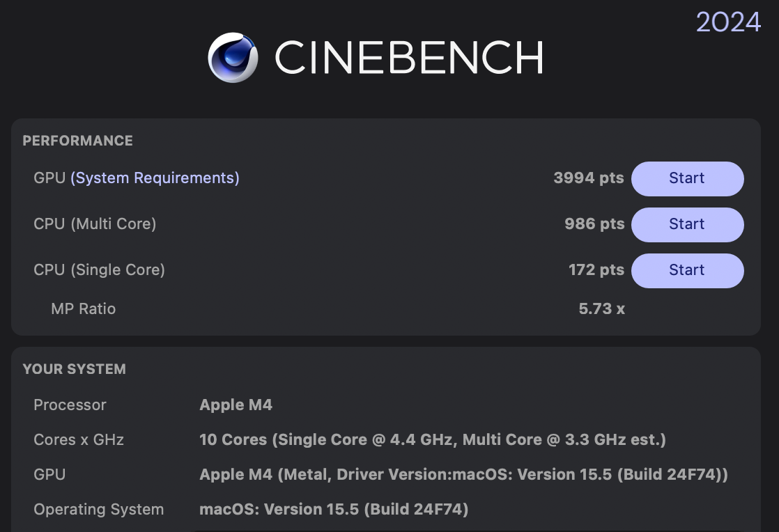Click the Operating System row label
The image size is (779, 532).
[98, 510]
